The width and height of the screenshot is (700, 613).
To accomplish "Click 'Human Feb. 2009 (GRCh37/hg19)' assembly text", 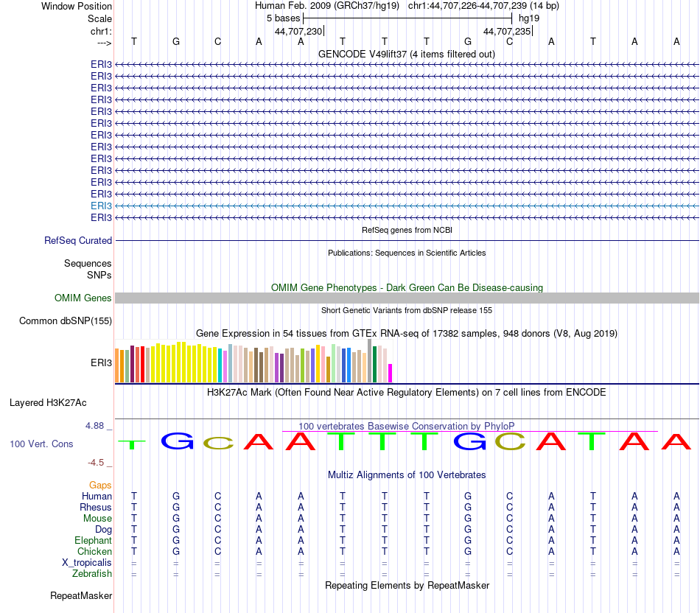I will (x=326, y=6).
